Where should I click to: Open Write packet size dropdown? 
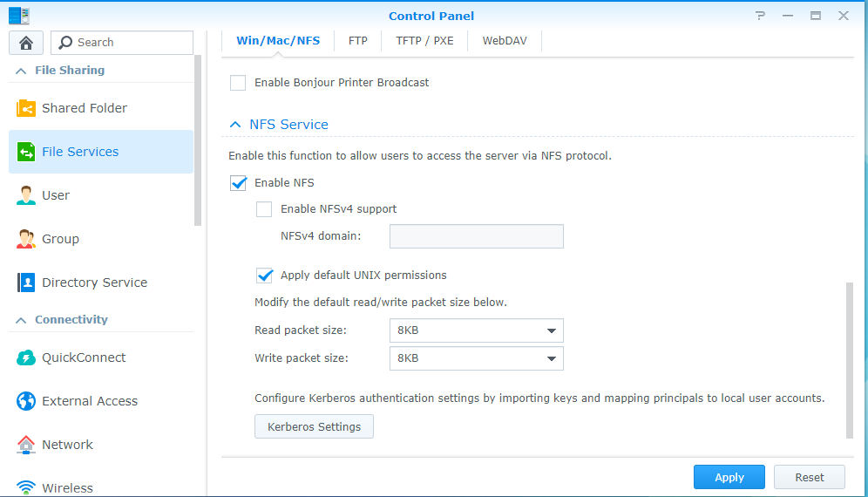(x=476, y=358)
